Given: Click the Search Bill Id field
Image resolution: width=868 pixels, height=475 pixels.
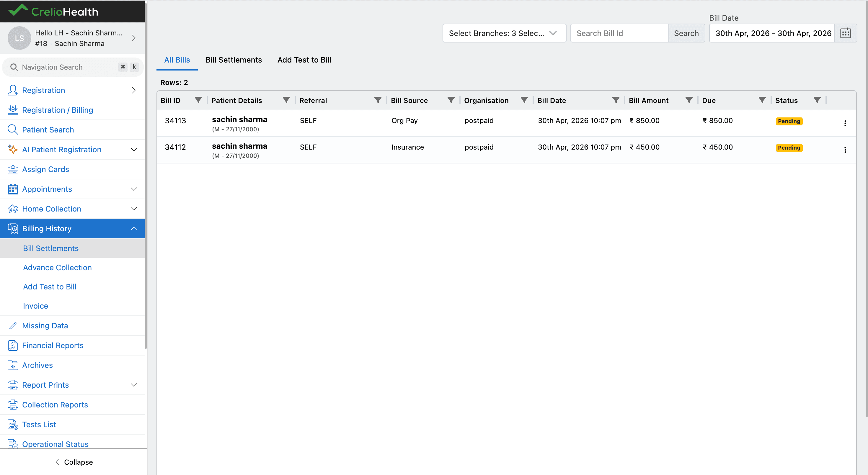Looking at the screenshot, I should point(619,33).
